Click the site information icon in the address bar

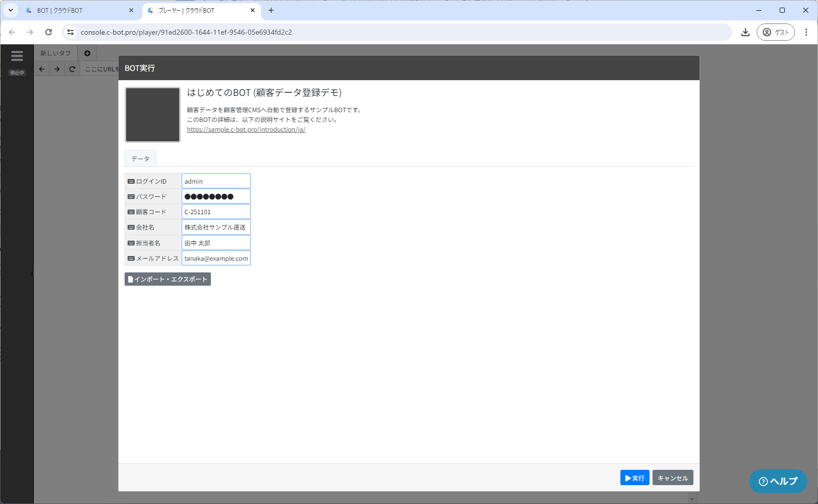click(71, 32)
